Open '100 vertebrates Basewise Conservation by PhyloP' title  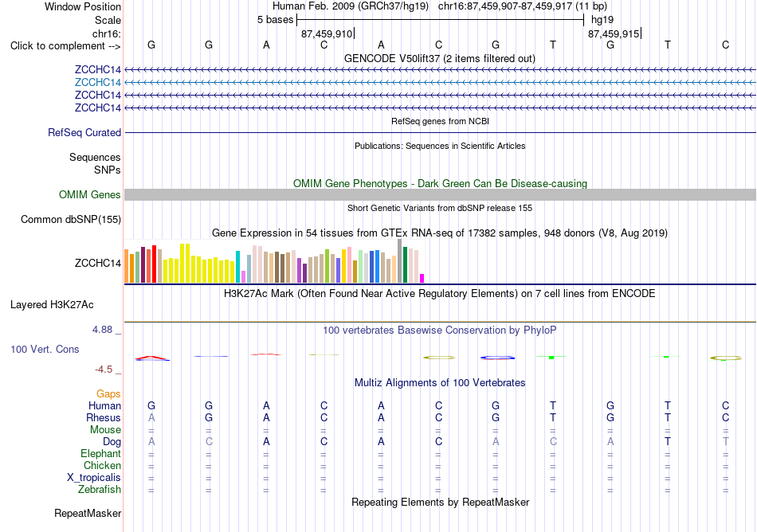(439, 331)
